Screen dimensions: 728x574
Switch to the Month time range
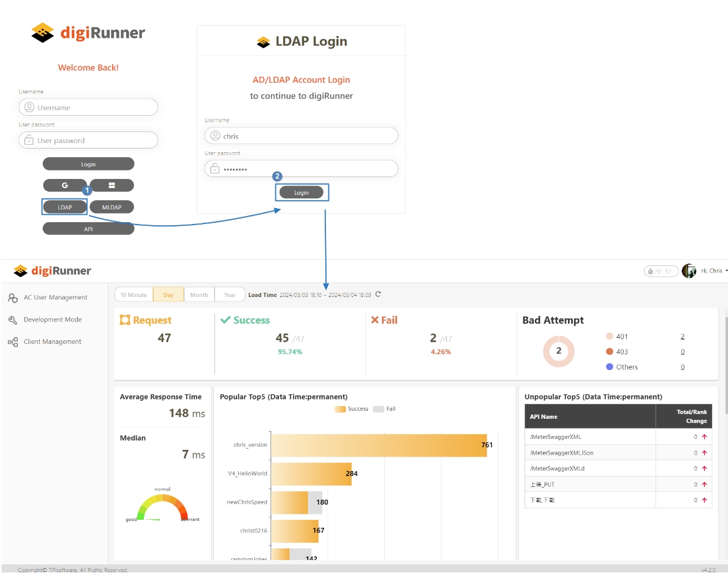pos(199,295)
